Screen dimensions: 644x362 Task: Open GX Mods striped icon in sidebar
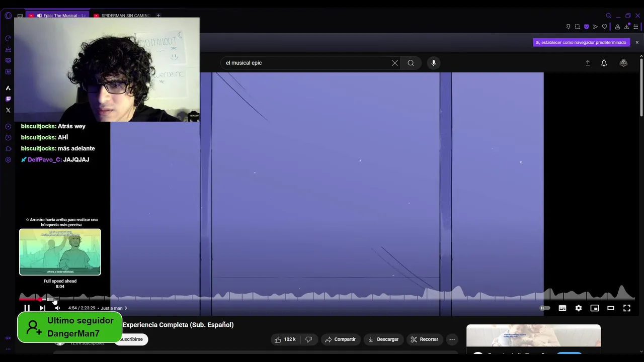click(x=8, y=61)
